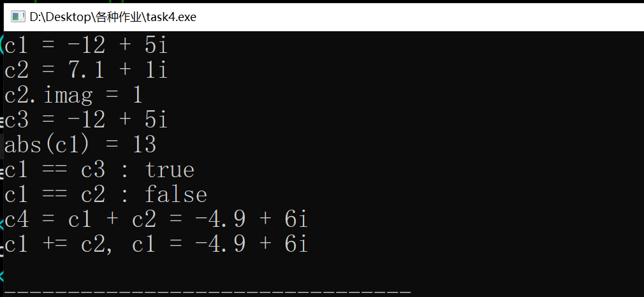This screenshot has height=297, width=644.
Task: Click the word 'true' in the output
Action: pos(170,170)
